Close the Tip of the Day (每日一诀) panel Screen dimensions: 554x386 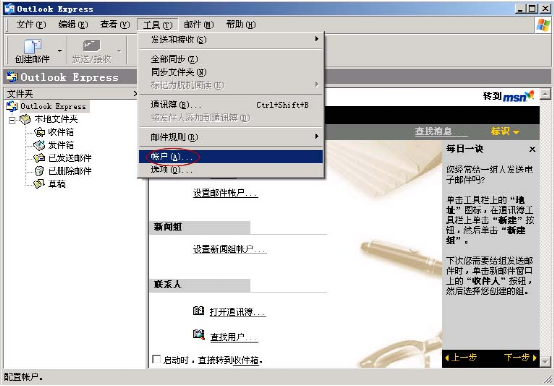tap(532, 149)
